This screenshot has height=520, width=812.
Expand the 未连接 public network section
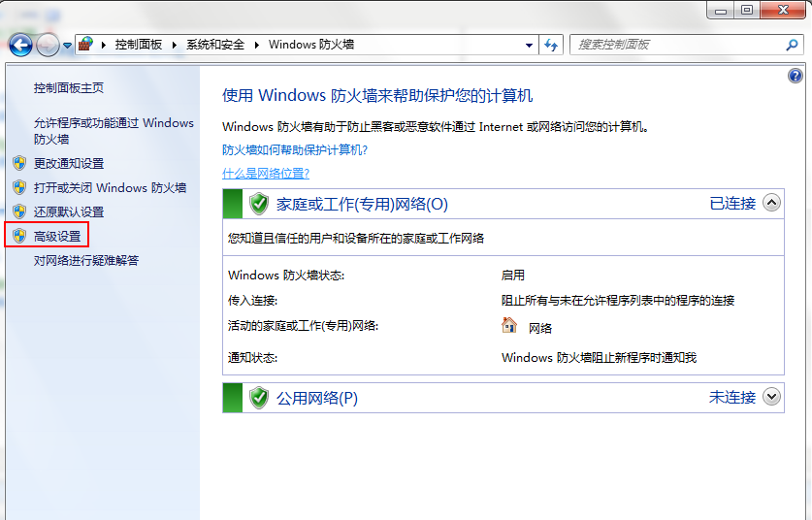[x=771, y=397]
